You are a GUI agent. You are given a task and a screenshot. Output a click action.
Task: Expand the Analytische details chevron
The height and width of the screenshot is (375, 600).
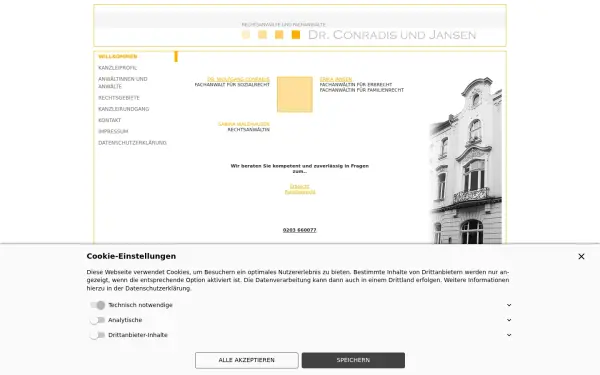tap(509, 320)
